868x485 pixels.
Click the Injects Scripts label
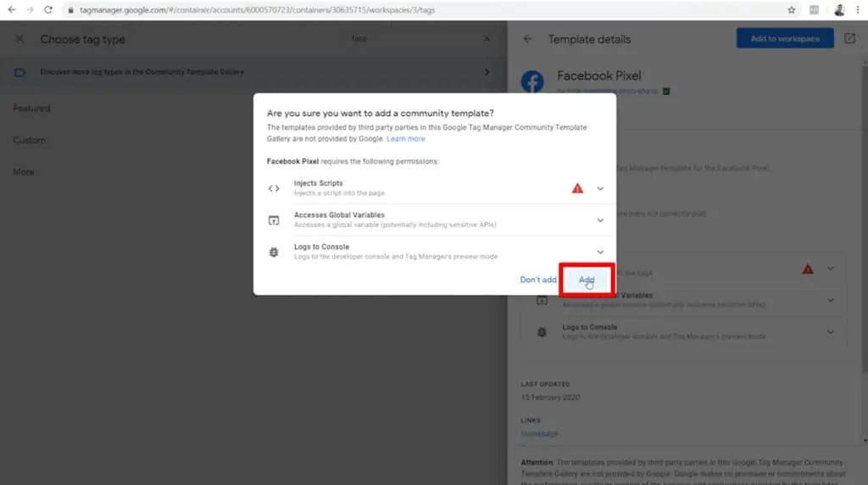tap(319, 183)
